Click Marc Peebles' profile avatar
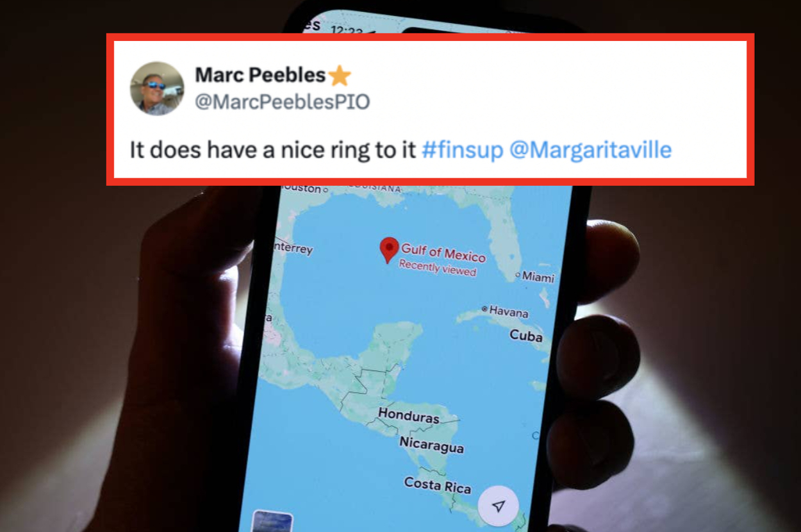The image size is (801, 532). 157,88
